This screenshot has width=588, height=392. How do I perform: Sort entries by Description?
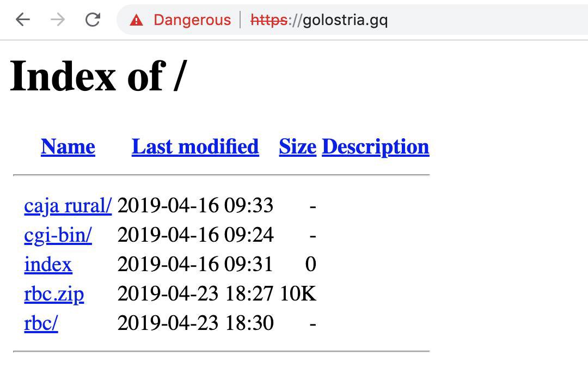[x=375, y=146]
